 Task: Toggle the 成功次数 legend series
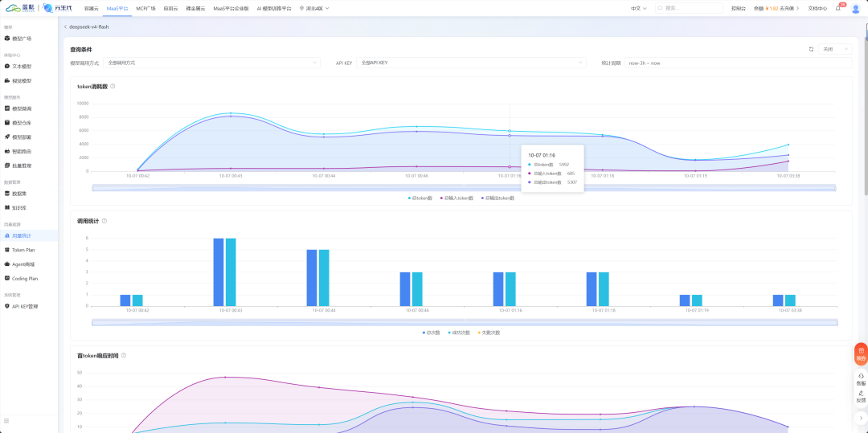[x=459, y=333]
